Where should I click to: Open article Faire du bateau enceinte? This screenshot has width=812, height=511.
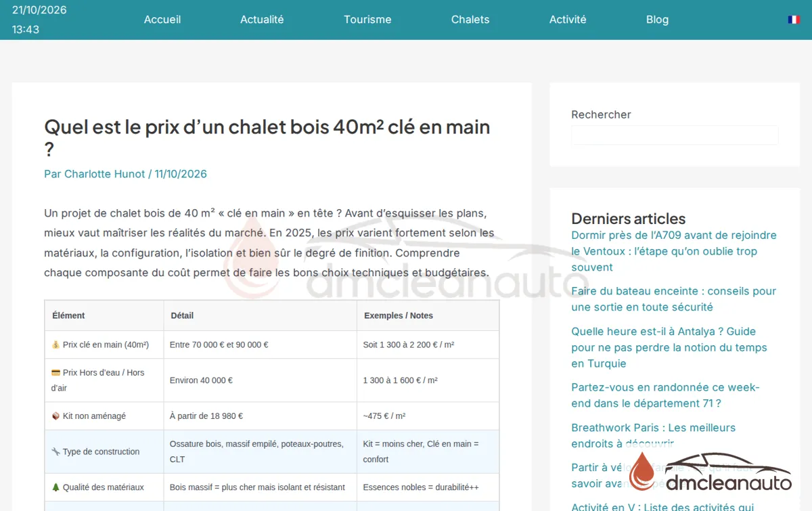[674, 299]
